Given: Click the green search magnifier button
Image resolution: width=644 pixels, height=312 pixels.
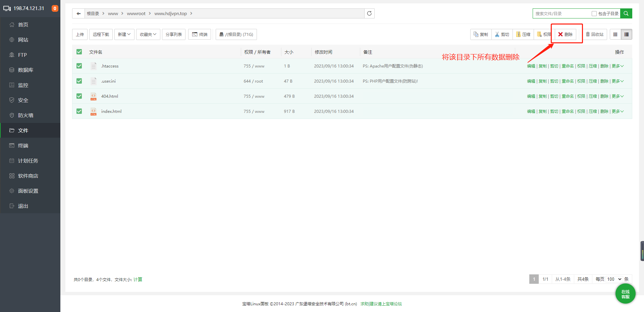Looking at the screenshot, I should click(x=626, y=13).
